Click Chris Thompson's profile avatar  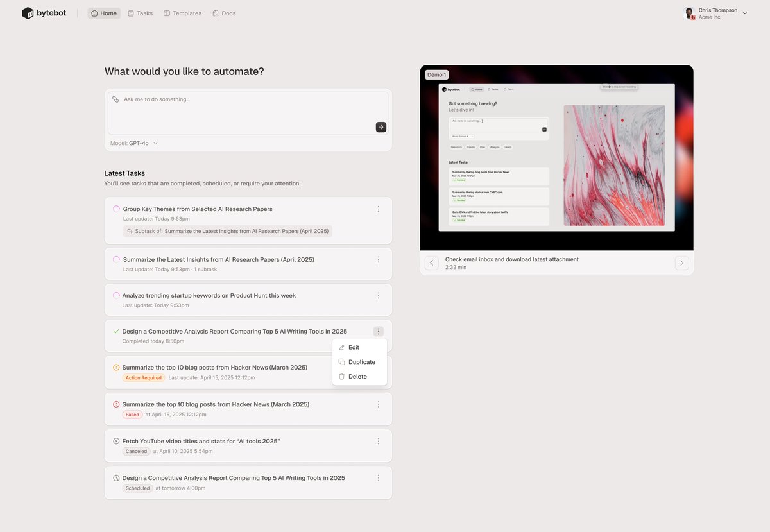point(690,13)
